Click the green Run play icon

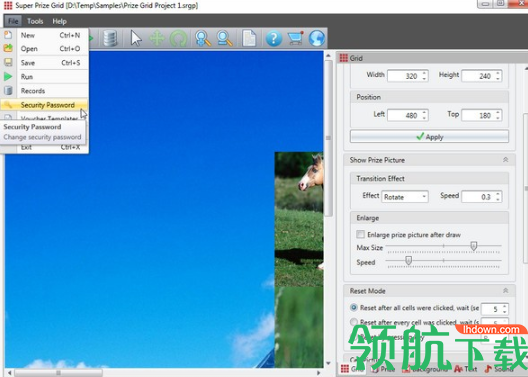point(8,76)
